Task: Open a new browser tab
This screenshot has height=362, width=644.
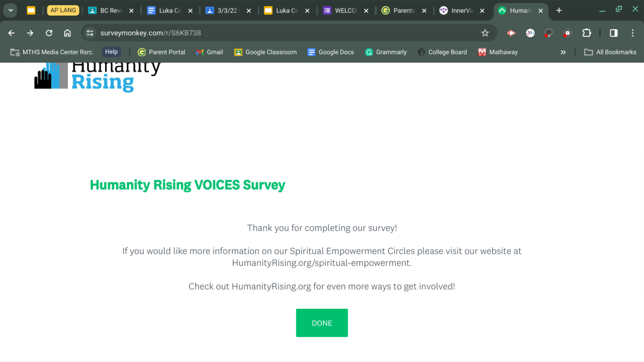Action: click(559, 11)
